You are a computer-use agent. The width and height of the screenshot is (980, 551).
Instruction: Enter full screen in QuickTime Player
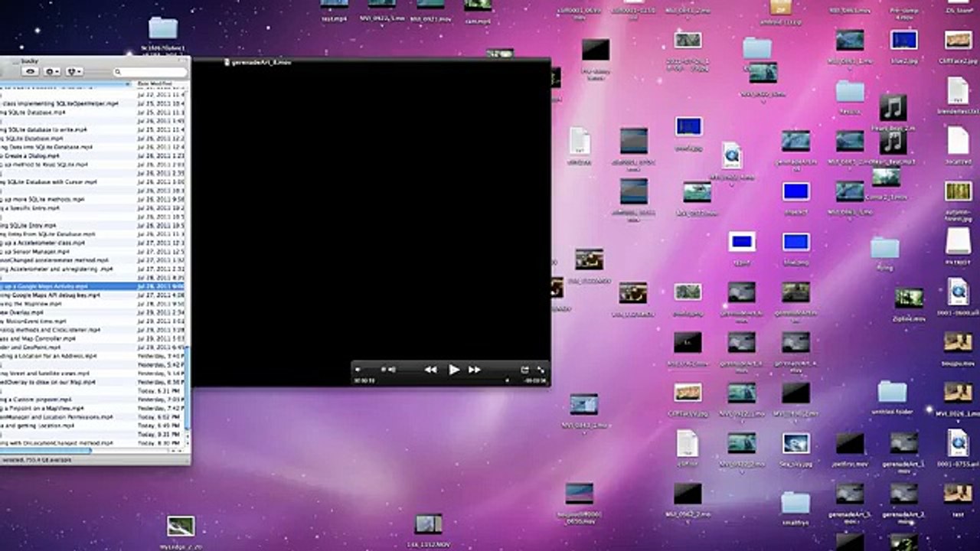click(x=541, y=370)
